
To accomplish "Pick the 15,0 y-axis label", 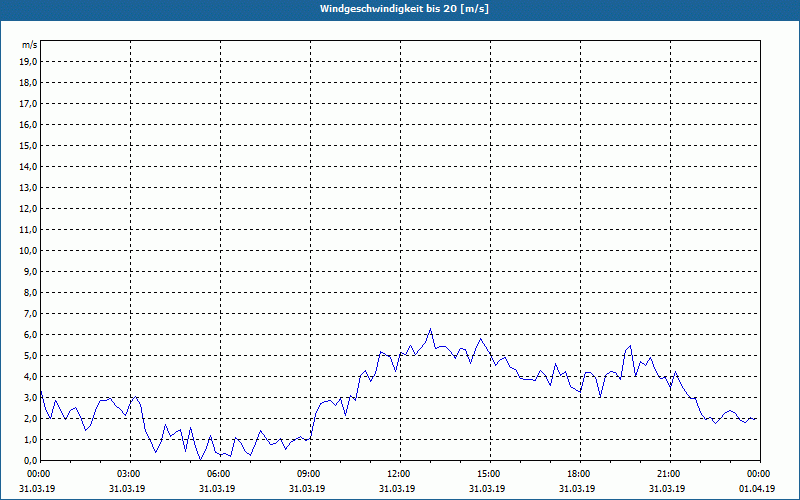I will point(29,145).
